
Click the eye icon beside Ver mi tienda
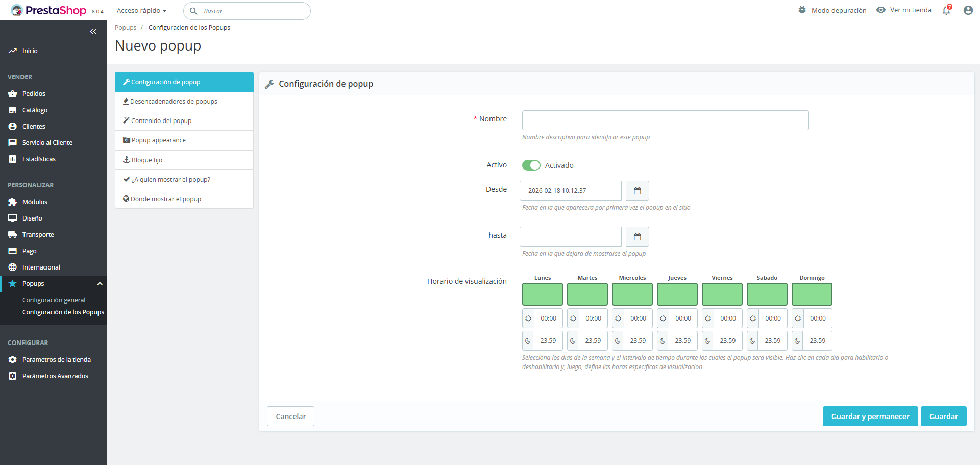tap(881, 10)
